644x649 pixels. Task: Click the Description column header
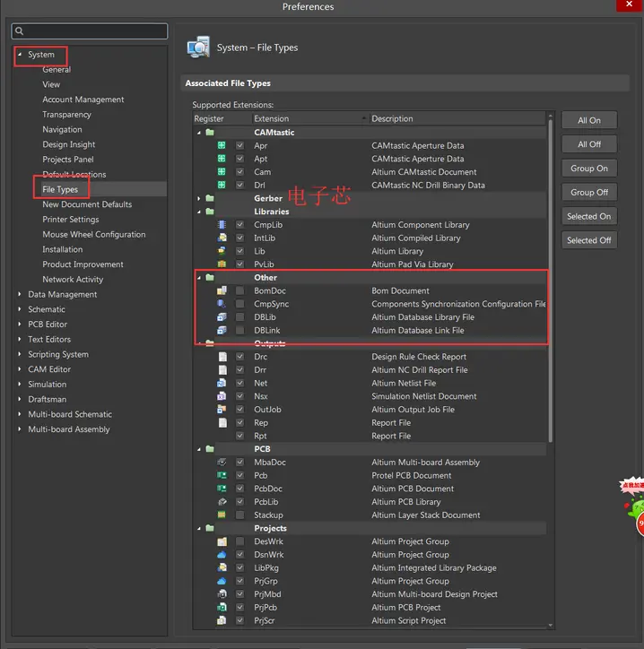[x=457, y=119]
